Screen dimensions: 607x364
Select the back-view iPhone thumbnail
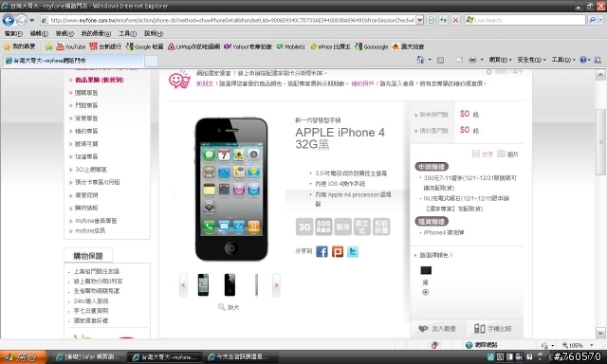pos(230,284)
